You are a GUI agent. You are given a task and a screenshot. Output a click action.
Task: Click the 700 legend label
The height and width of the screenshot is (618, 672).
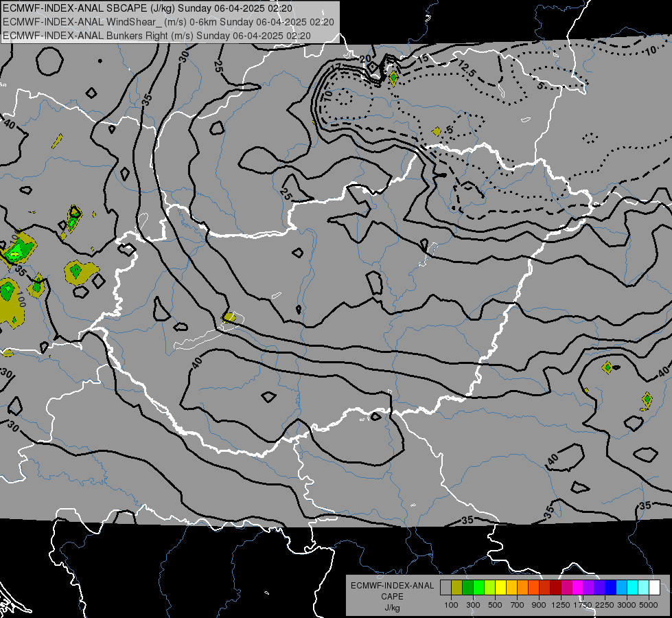click(518, 605)
